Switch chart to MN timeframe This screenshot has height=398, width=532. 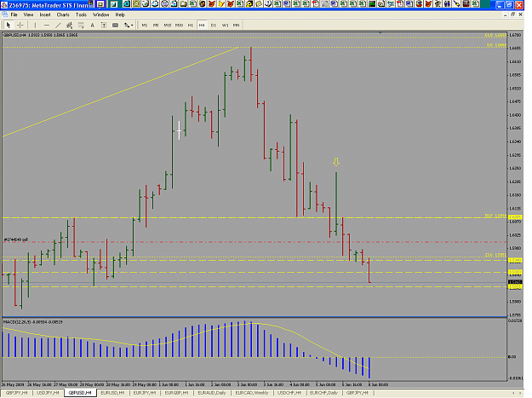(236, 25)
